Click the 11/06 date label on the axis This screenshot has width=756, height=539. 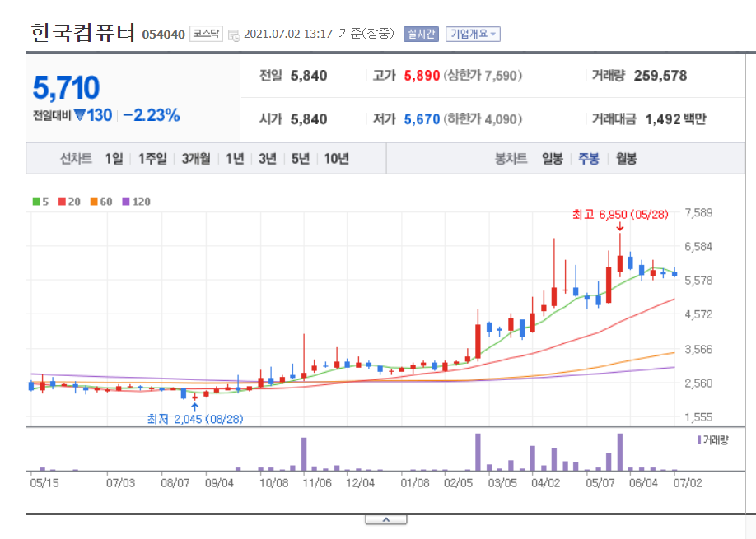point(317,483)
